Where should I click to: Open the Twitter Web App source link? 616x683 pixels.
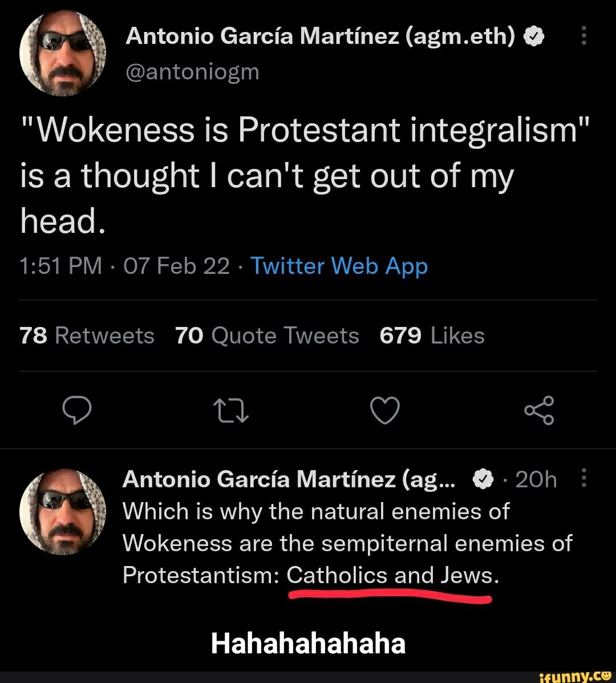339,266
